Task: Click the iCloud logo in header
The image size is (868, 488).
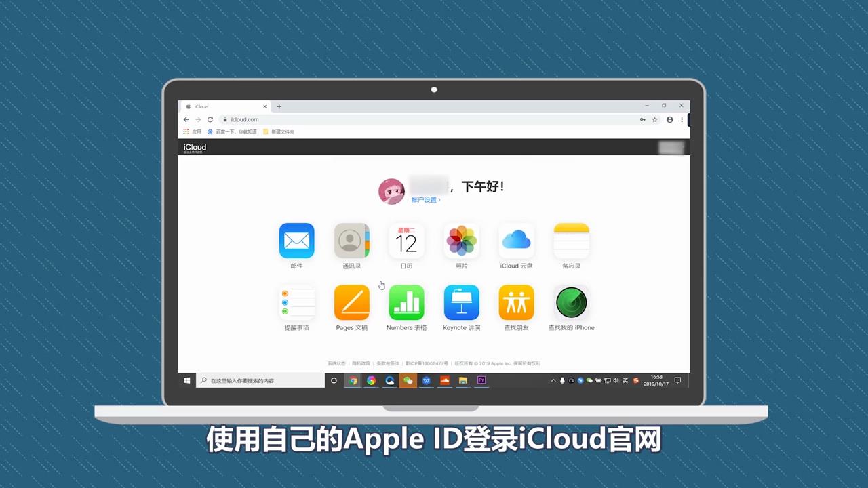Action: pos(195,147)
